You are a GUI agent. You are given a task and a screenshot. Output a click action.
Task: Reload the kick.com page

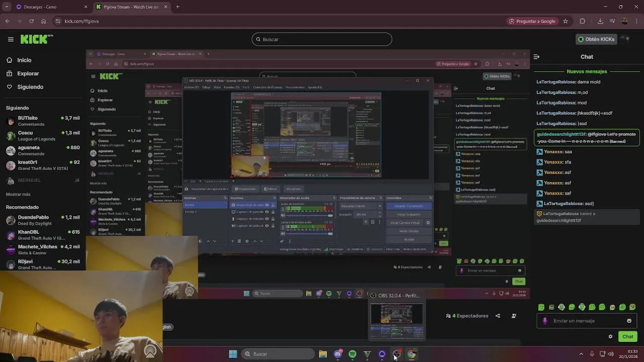coord(31,21)
